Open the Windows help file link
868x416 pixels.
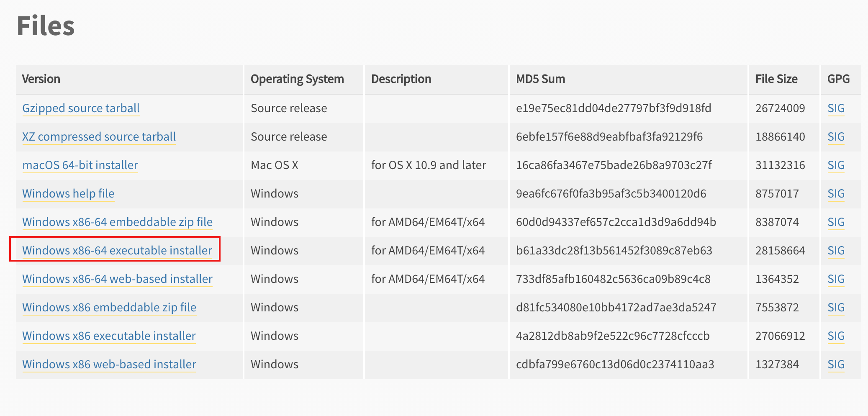[68, 194]
